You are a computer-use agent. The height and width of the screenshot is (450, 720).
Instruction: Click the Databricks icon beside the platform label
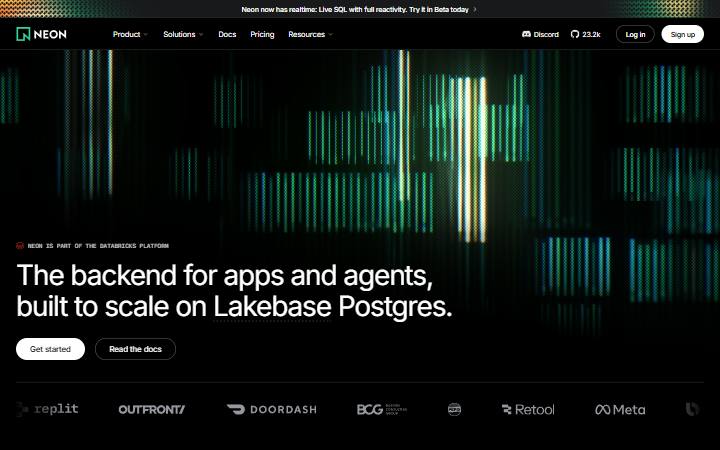coord(20,246)
